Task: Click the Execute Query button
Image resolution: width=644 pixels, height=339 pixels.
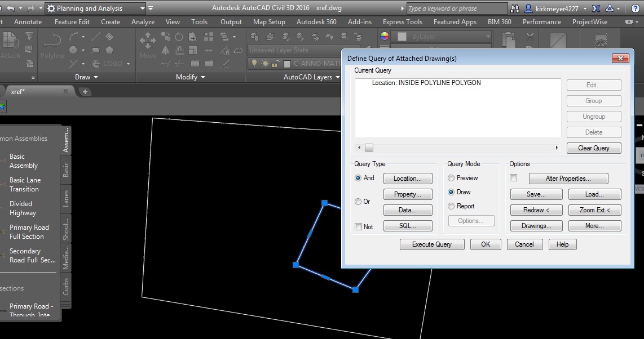Action: coord(431,244)
